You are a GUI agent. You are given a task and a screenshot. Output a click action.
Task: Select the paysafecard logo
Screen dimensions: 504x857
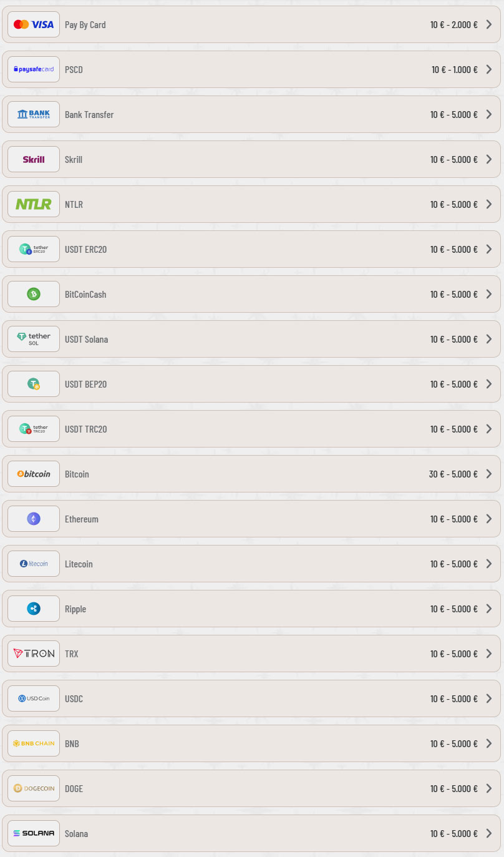point(34,69)
